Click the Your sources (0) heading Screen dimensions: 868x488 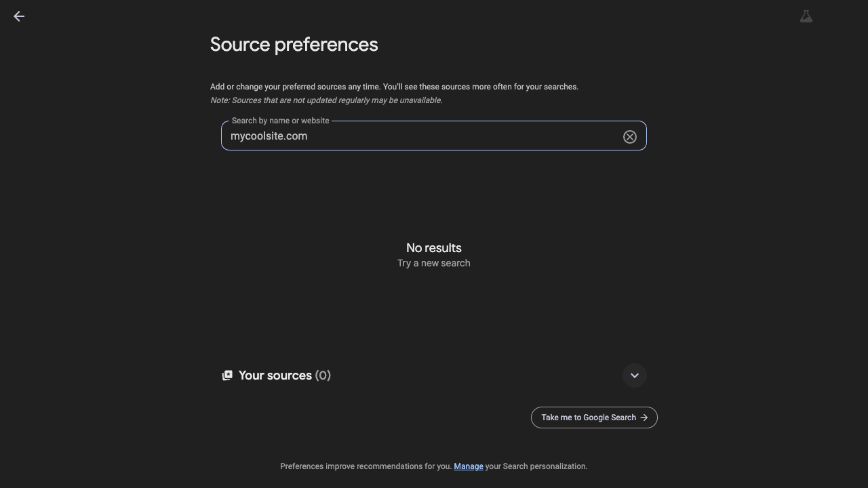pyautogui.click(x=285, y=375)
